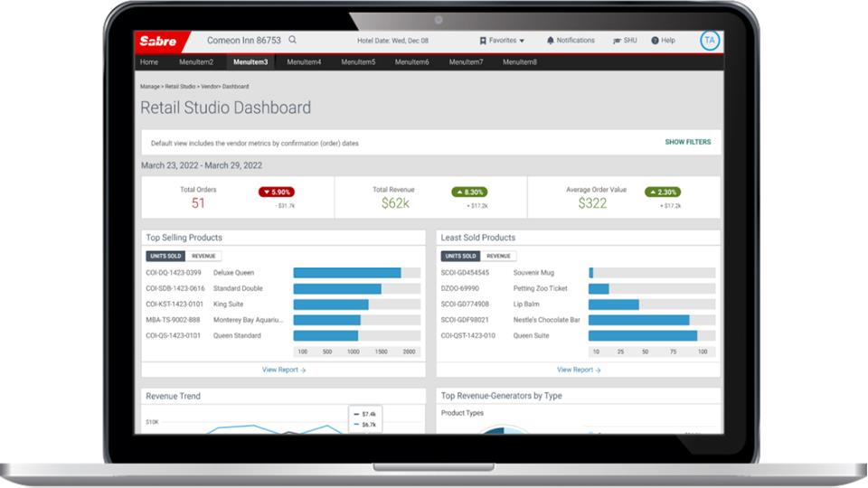The height and width of the screenshot is (488, 868).
Task: Open View Report under Top Selling Products
Action: click(x=283, y=370)
